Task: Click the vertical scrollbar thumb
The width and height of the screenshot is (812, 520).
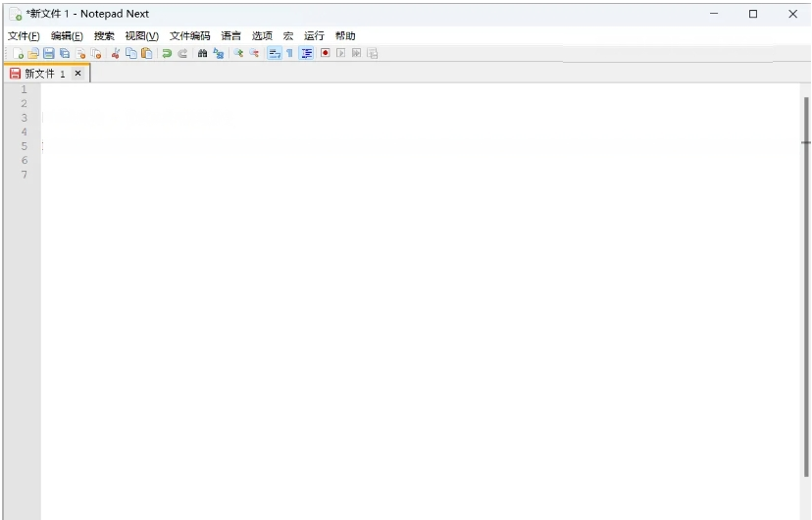Action: tap(806, 286)
